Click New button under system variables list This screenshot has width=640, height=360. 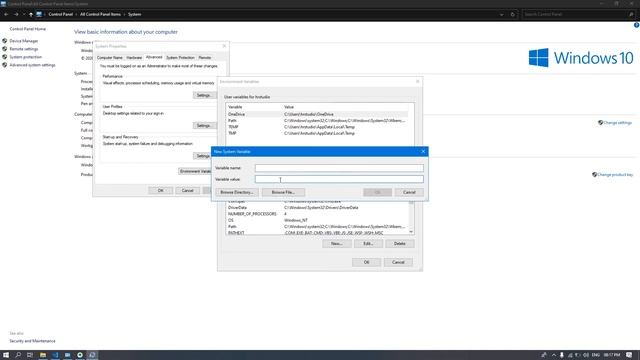pyautogui.click(x=337, y=244)
